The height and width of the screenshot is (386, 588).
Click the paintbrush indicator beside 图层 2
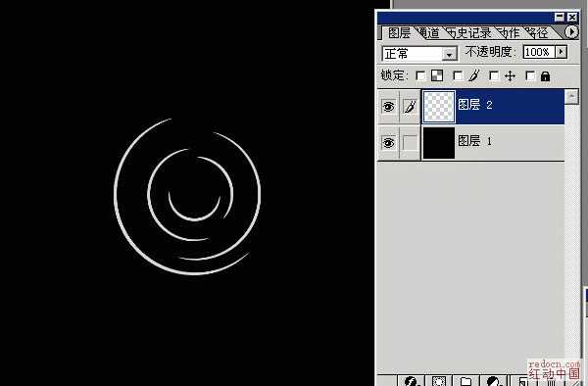tap(410, 107)
